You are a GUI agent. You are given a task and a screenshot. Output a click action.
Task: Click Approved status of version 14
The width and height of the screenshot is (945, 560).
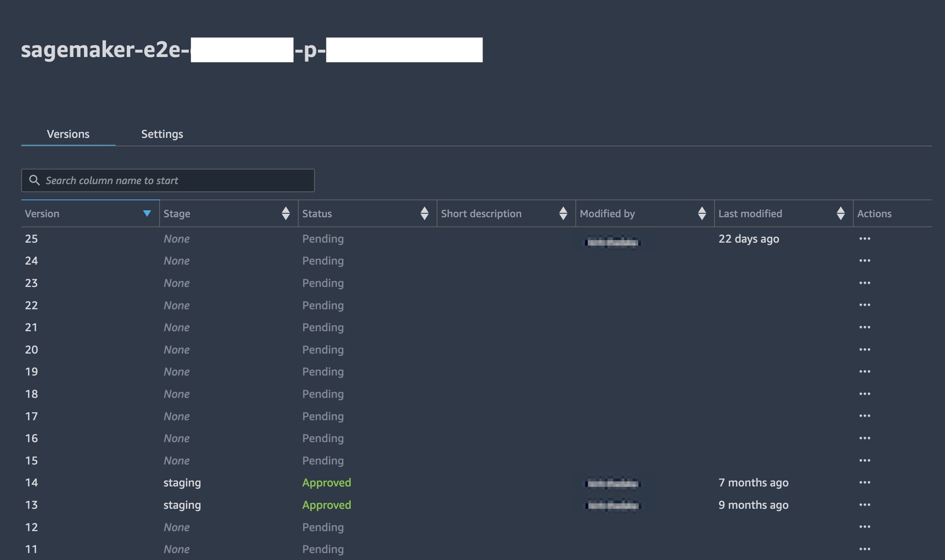pos(326,483)
